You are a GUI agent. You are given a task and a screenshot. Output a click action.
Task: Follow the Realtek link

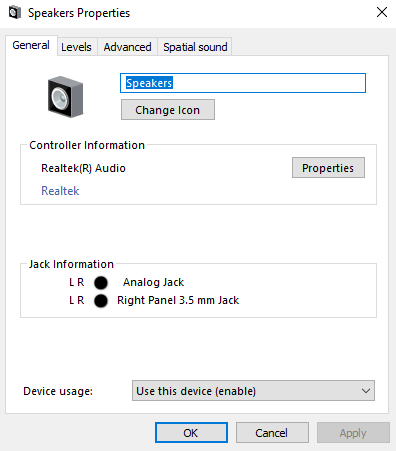[60, 191]
